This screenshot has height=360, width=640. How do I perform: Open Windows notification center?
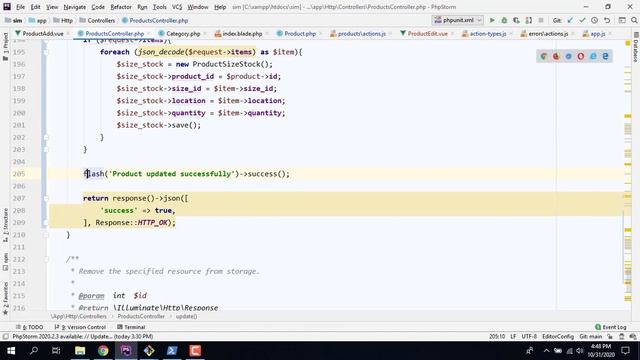(626, 351)
